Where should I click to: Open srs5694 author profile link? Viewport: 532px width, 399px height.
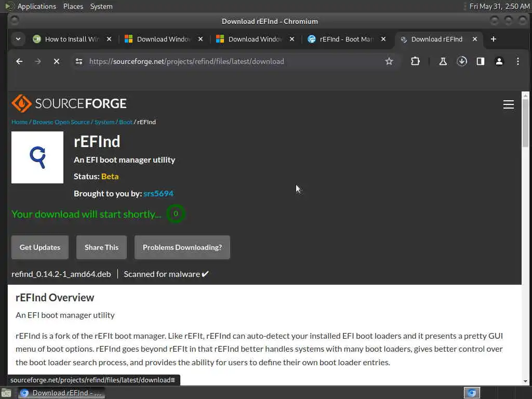158,193
